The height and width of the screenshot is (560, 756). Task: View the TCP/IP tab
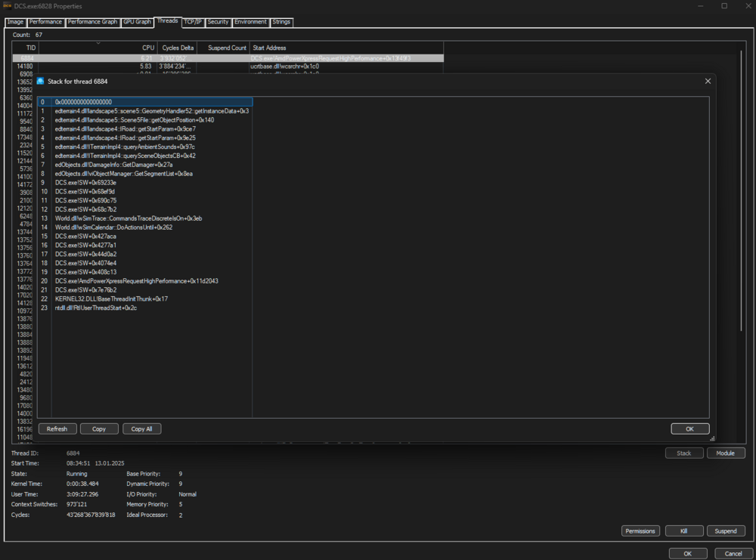click(x=191, y=22)
